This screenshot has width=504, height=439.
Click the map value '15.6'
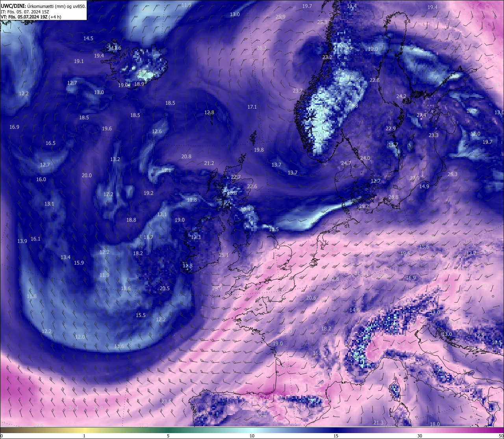click(x=424, y=247)
